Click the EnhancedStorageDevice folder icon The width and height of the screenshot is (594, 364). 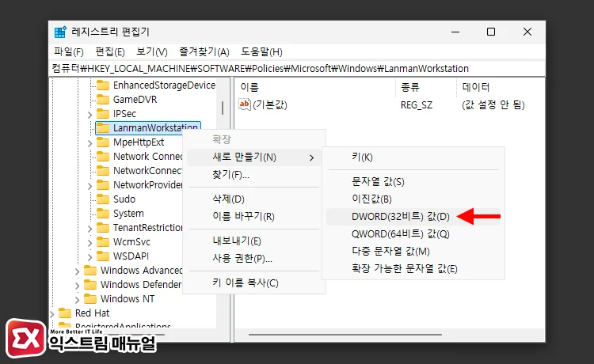(x=102, y=85)
